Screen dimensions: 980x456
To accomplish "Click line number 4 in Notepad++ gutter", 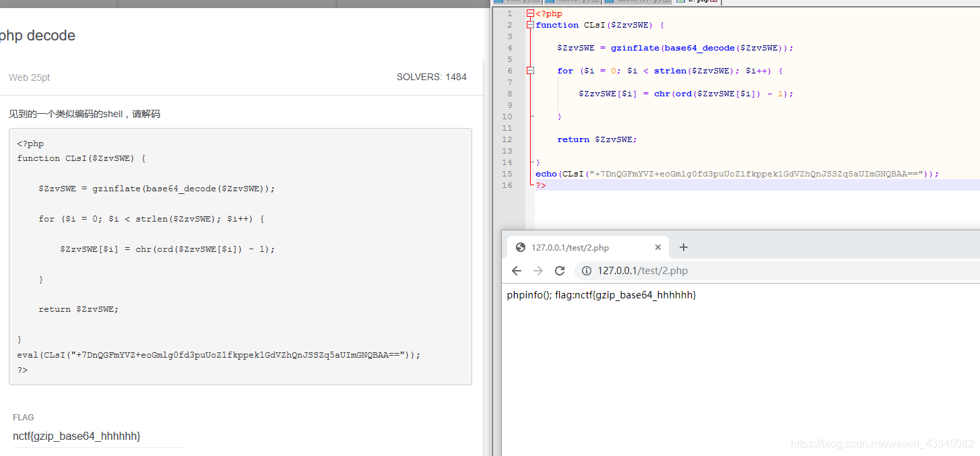I will tap(510, 48).
